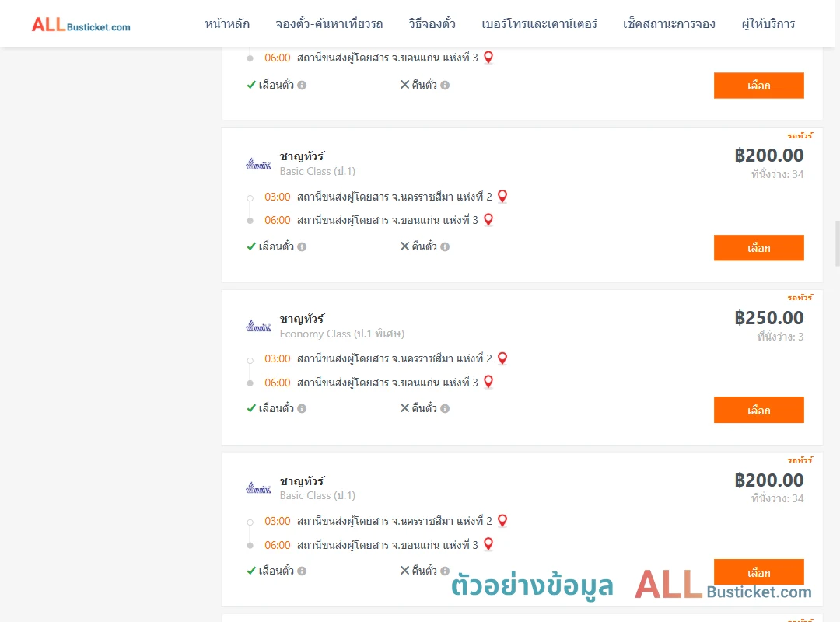Click ชาญทัวร์ logo in first Basic Class card
This screenshot has height=622, width=840.
[x=258, y=164]
